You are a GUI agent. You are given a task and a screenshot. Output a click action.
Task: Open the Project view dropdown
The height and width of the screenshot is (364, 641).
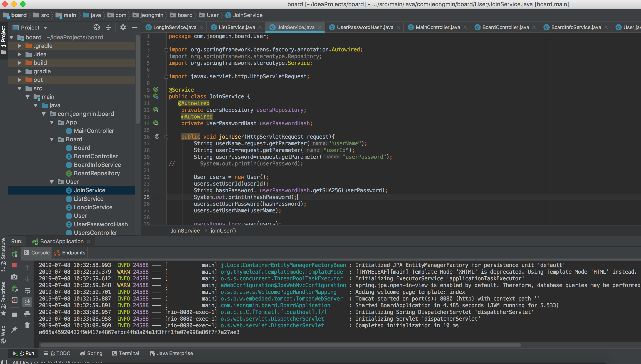pos(45,28)
